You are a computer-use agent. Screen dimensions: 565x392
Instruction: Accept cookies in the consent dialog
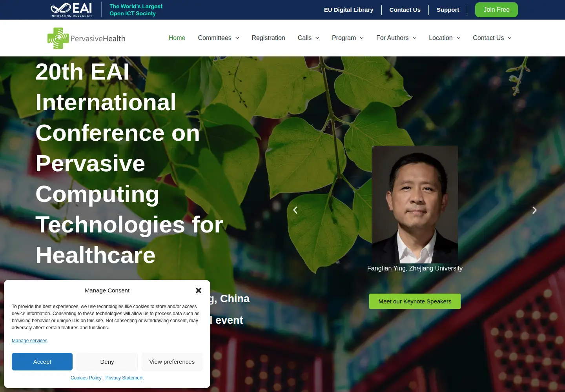coord(42,362)
